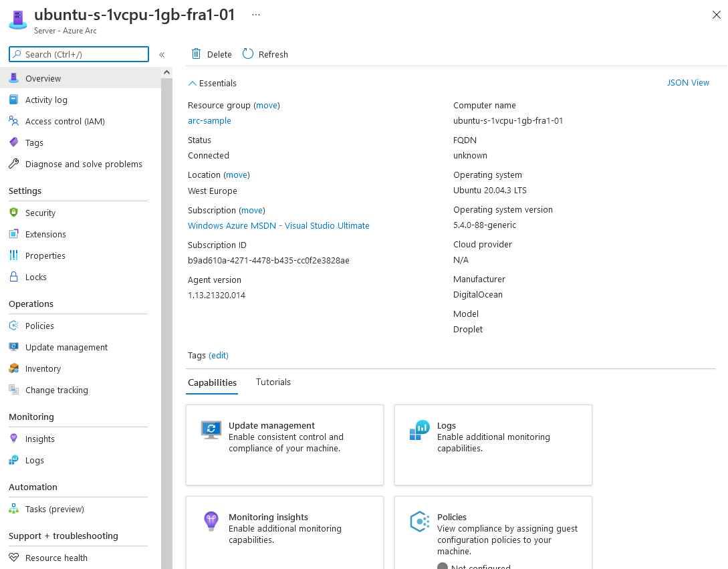
Task: Click the Locks padlock icon
Action: 14,276
